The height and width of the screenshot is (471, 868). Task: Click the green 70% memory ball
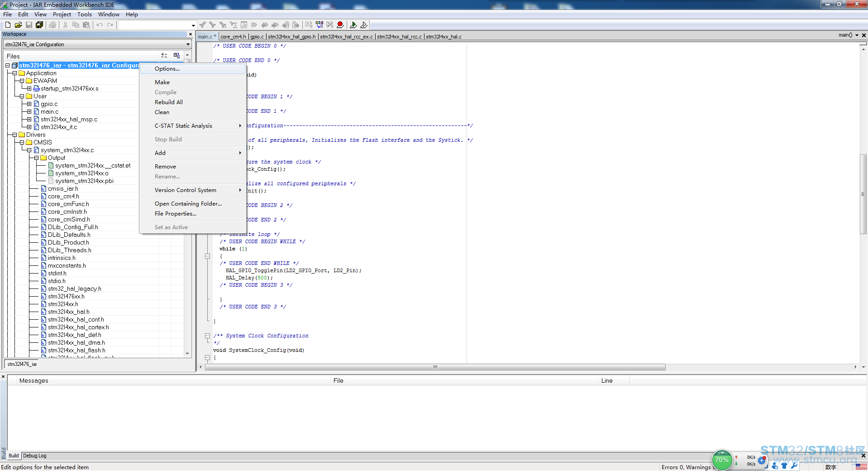coord(722,460)
